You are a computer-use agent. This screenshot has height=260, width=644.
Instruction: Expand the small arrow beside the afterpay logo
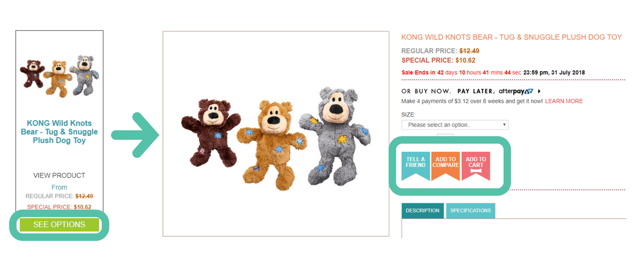pos(539,91)
